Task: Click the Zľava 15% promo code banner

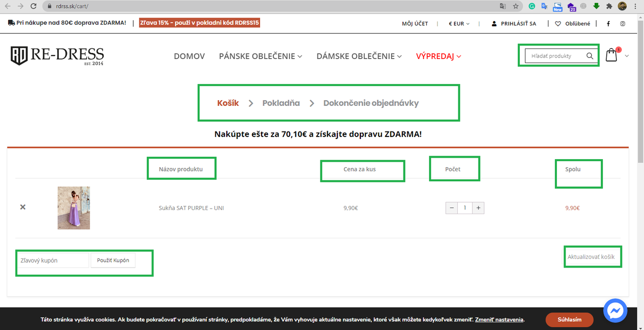Action: coord(200,23)
